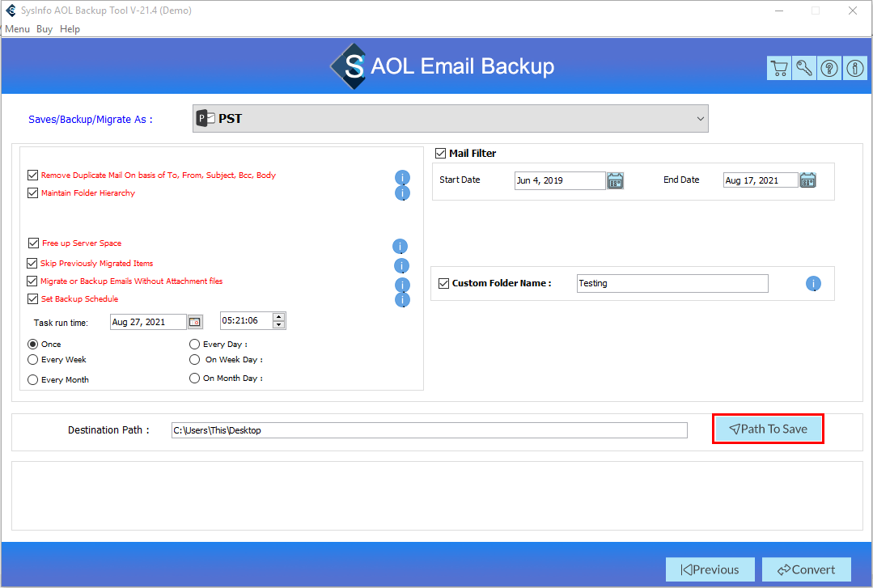Show info for Set Backup Schedule

[x=403, y=300]
